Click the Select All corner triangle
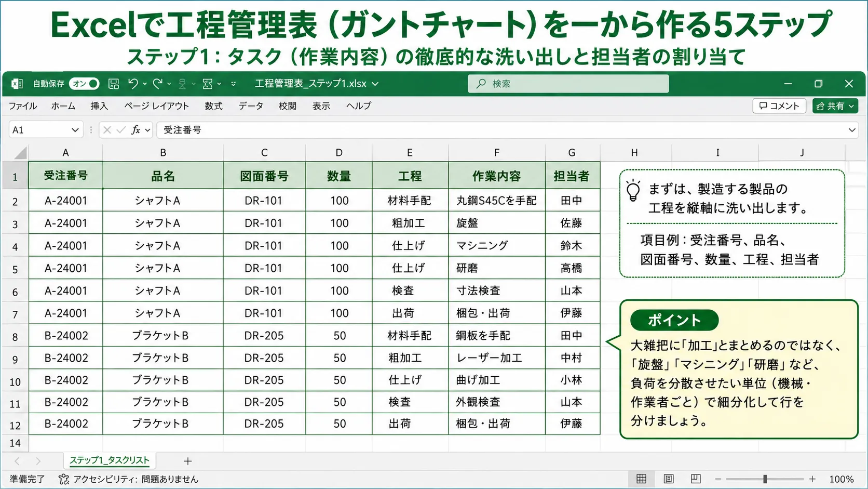This screenshot has width=868, height=489. coord(20,153)
